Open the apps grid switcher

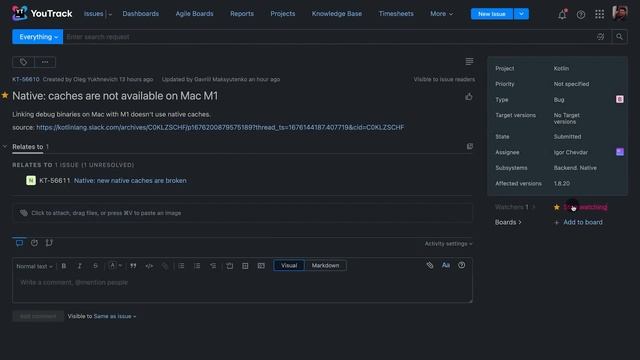coord(600,15)
